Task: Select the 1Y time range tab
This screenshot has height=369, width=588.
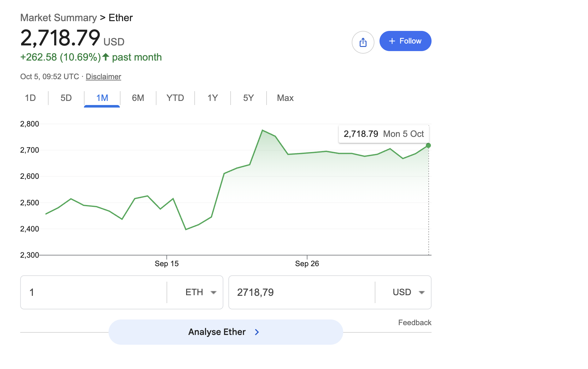Action: [x=213, y=98]
